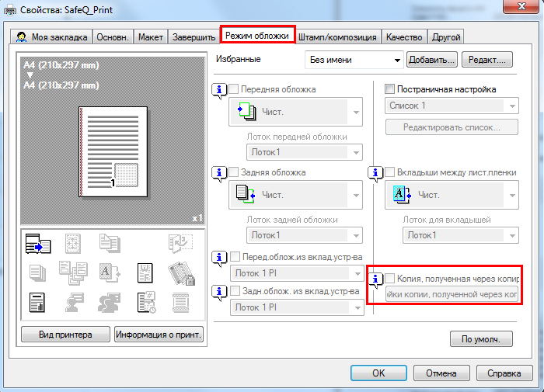Image resolution: width=544 pixels, height=392 pixels.
Task: Enable Постраничная настройка checkbox
Action: pyautogui.click(x=390, y=89)
